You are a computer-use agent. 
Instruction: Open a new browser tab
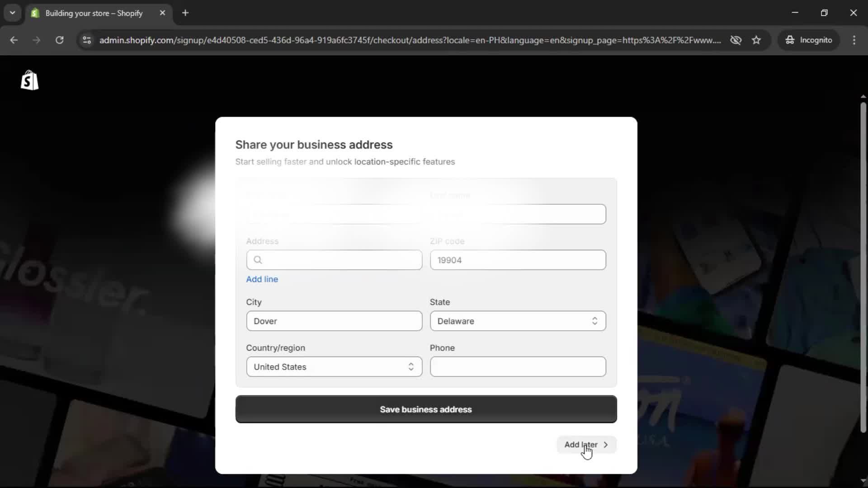pos(185,13)
